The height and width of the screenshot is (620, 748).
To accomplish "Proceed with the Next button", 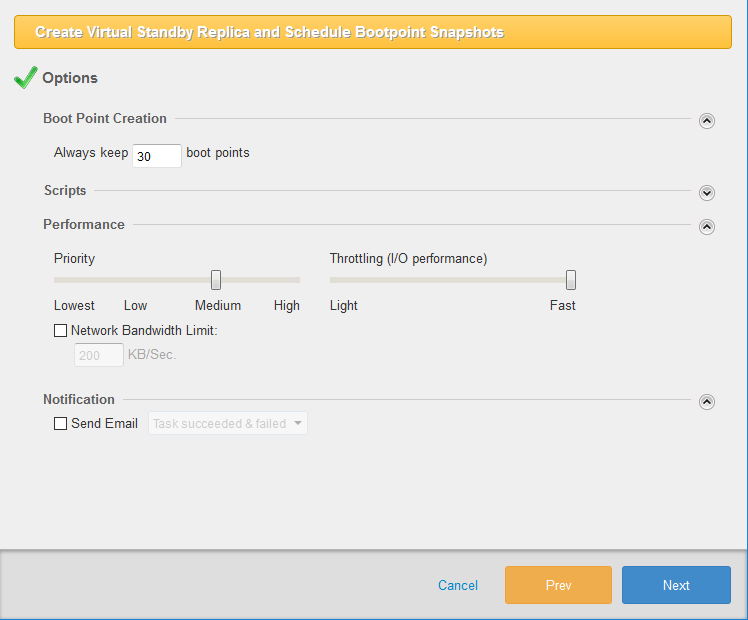I will 676,585.
